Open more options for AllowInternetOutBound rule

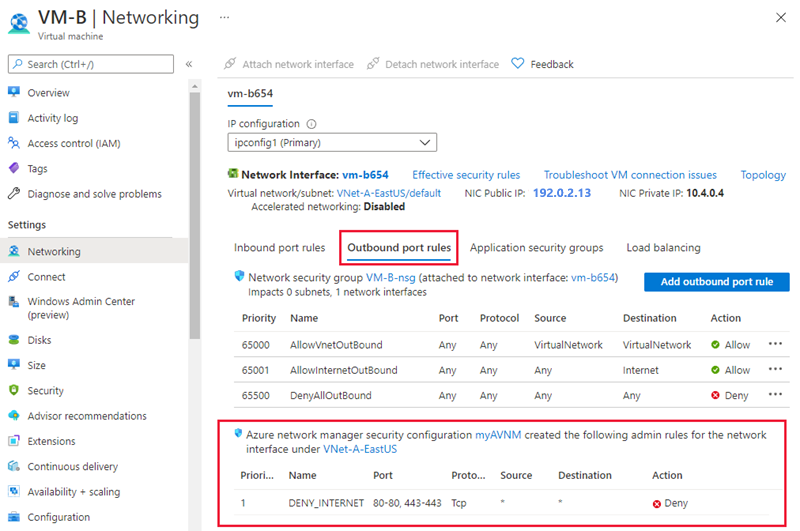click(775, 369)
